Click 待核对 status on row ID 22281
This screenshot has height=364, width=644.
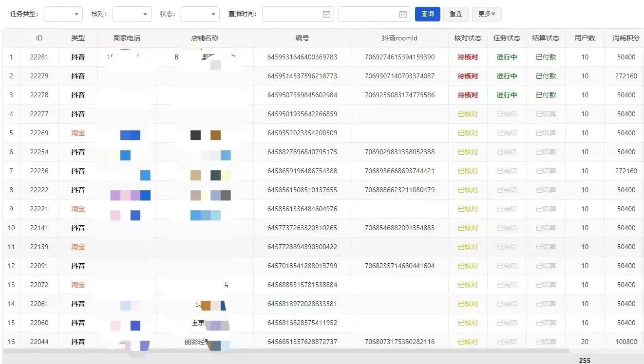[467, 56]
